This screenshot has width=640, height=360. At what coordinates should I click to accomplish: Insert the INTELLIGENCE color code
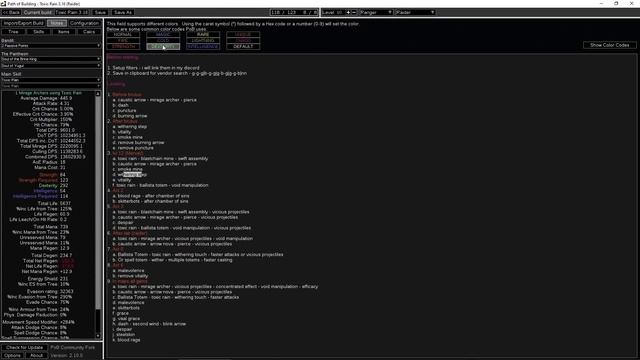tap(203, 47)
